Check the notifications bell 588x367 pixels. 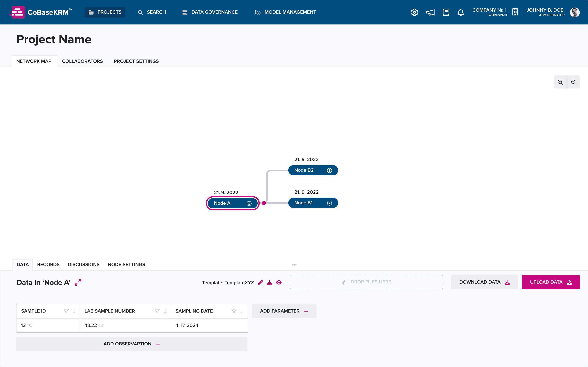(x=461, y=12)
